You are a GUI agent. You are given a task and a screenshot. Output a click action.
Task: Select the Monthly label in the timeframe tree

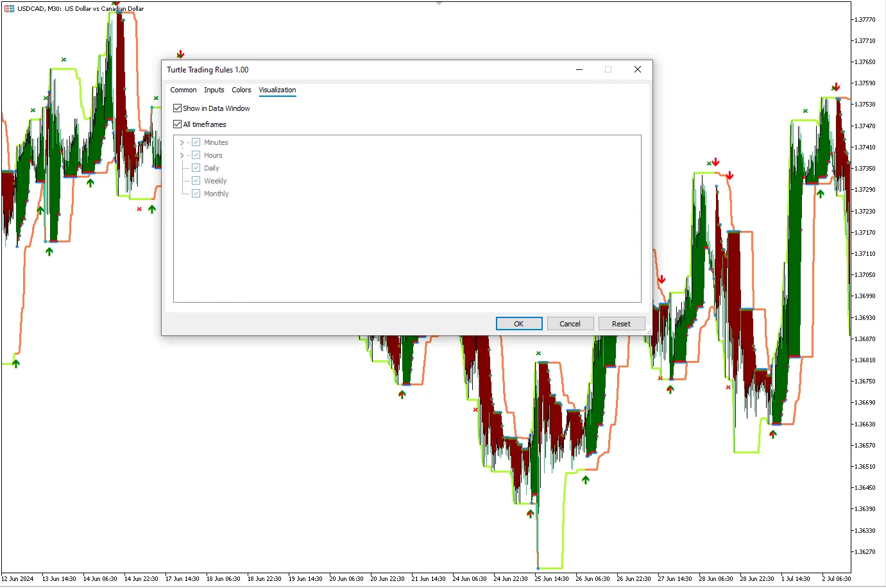pos(216,194)
